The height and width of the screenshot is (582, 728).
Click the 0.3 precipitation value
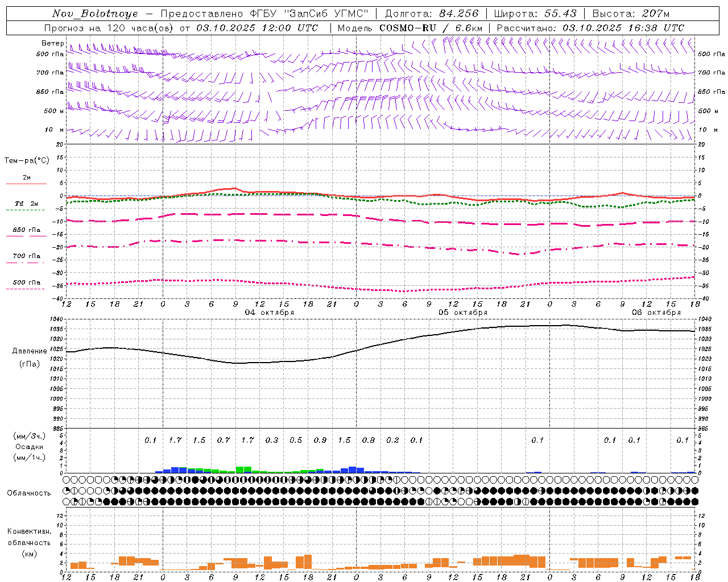[272, 440]
